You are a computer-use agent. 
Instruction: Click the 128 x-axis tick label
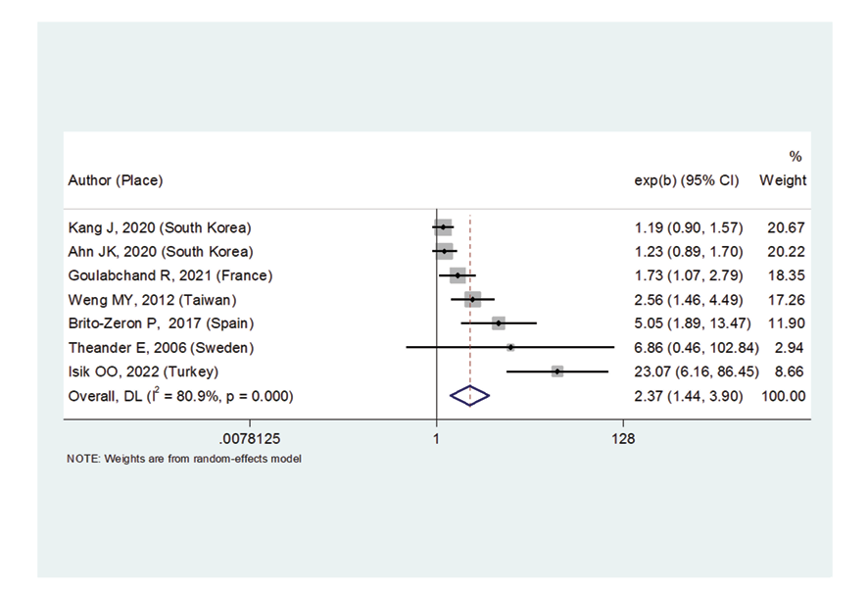pyautogui.click(x=623, y=439)
